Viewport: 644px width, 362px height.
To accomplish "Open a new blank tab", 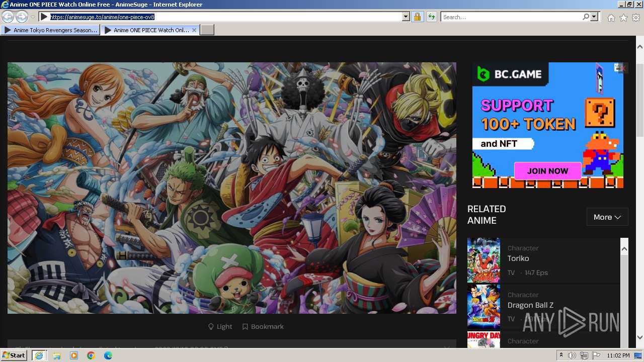I will click(207, 30).
